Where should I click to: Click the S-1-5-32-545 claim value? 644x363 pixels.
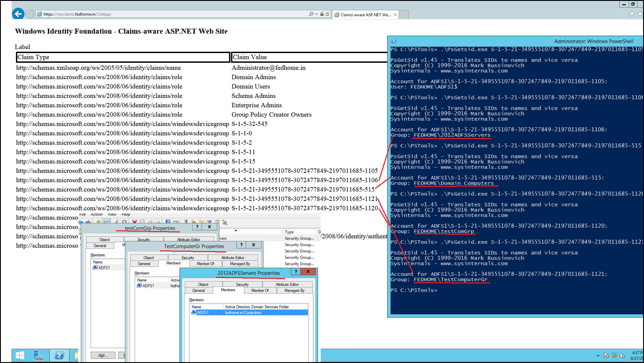point(249,124)
